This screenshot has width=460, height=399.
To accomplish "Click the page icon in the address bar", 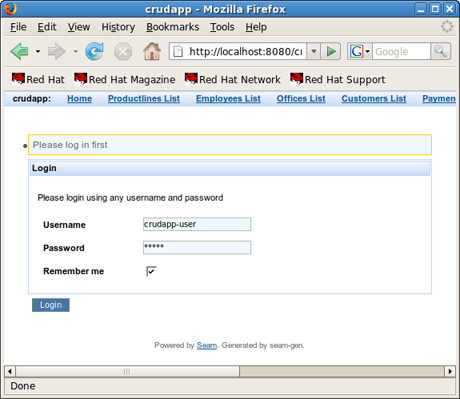I will 178,51.
